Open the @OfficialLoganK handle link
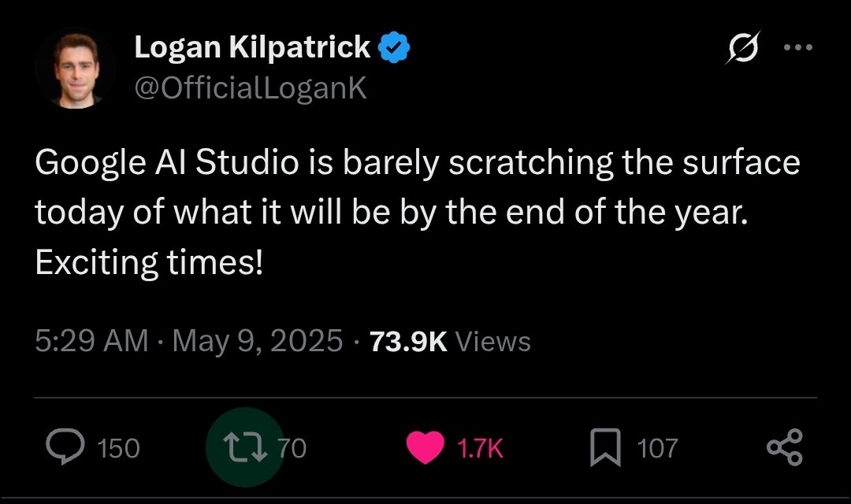This screenshot has height=504, width=851. click(251, 88)
